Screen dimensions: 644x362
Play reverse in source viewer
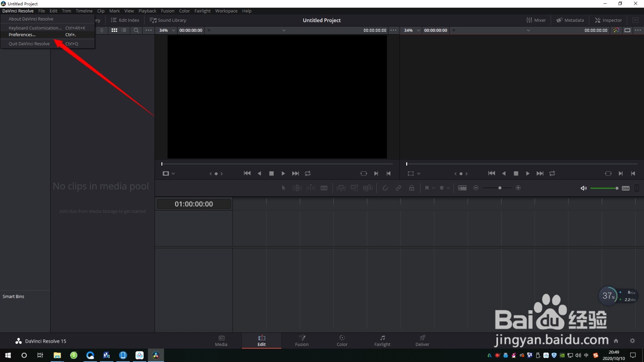tap(259, 173)
